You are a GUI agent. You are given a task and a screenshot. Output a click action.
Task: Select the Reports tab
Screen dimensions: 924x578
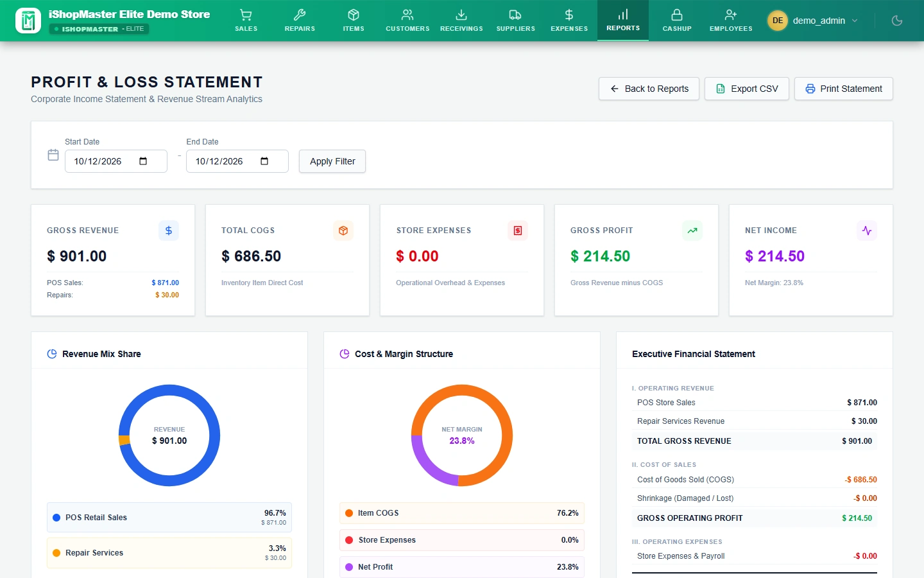click(x=623, y=21)
